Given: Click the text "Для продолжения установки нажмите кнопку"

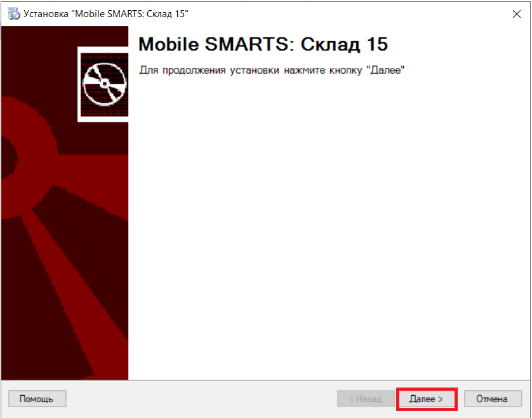Looking at the screenshot, I should pos(251,70).
